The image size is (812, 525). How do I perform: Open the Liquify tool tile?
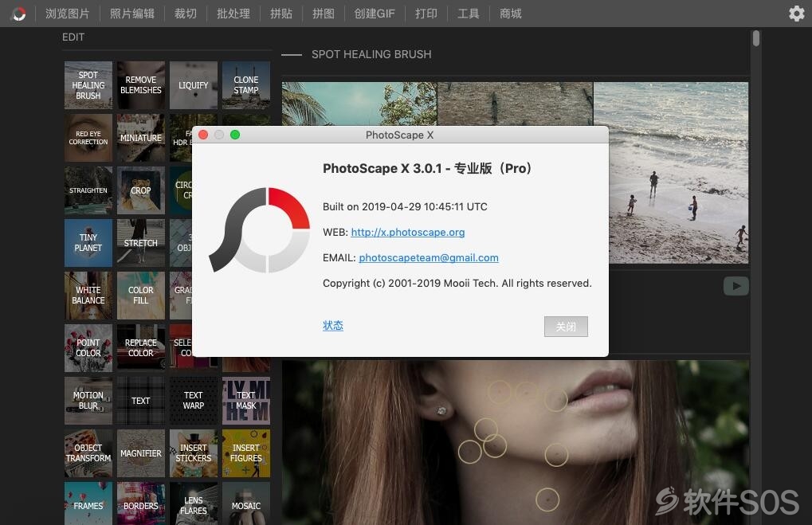coord(193,85)
